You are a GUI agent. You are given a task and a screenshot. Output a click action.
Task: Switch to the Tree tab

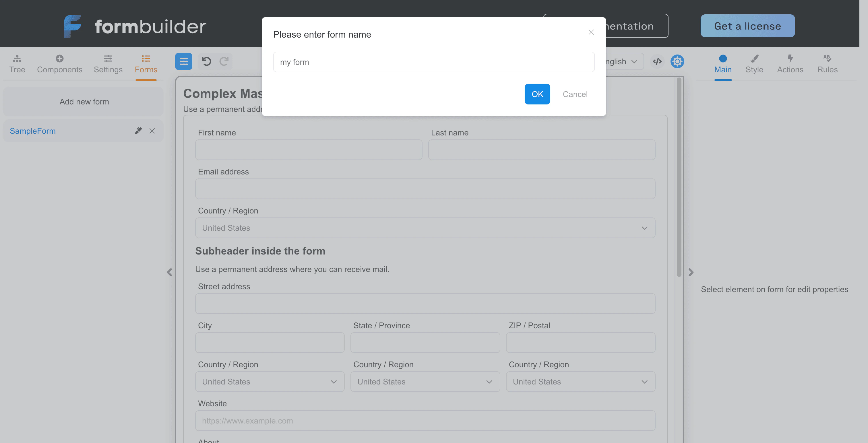tap(17, 64)
